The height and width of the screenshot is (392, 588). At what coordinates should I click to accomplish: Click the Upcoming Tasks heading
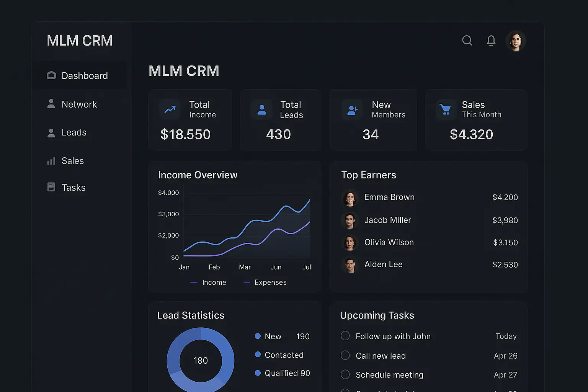tap(377, 315)
